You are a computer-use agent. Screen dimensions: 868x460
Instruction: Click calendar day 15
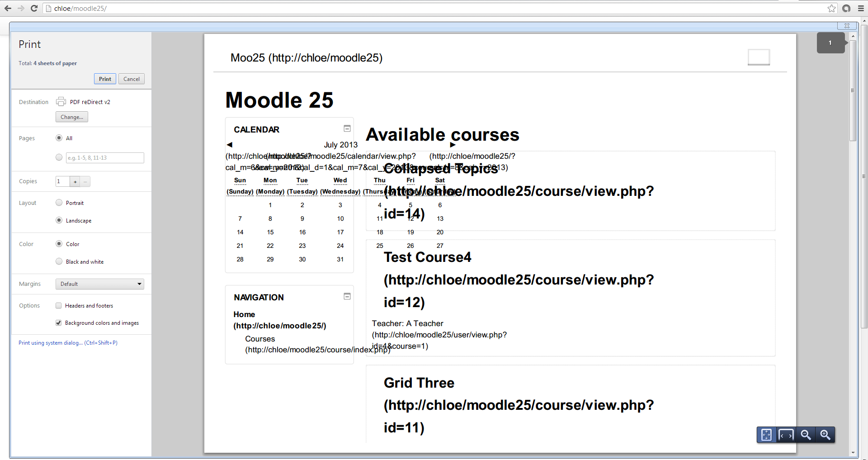pos(270,232)
